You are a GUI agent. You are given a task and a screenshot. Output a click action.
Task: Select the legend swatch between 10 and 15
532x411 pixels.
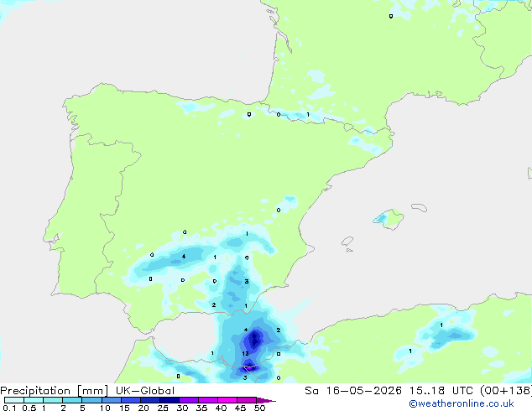coord(112,400)
